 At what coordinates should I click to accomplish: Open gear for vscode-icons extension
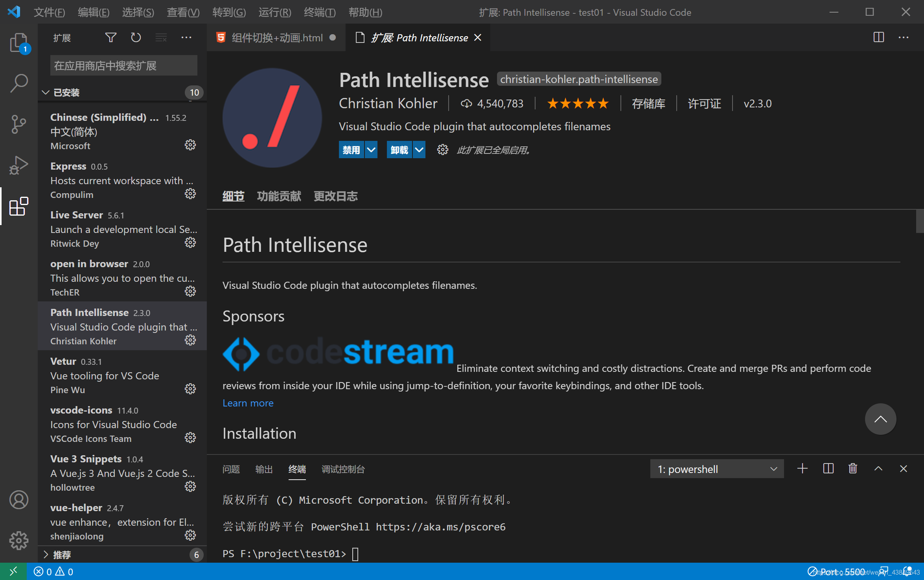pos(190,438)
